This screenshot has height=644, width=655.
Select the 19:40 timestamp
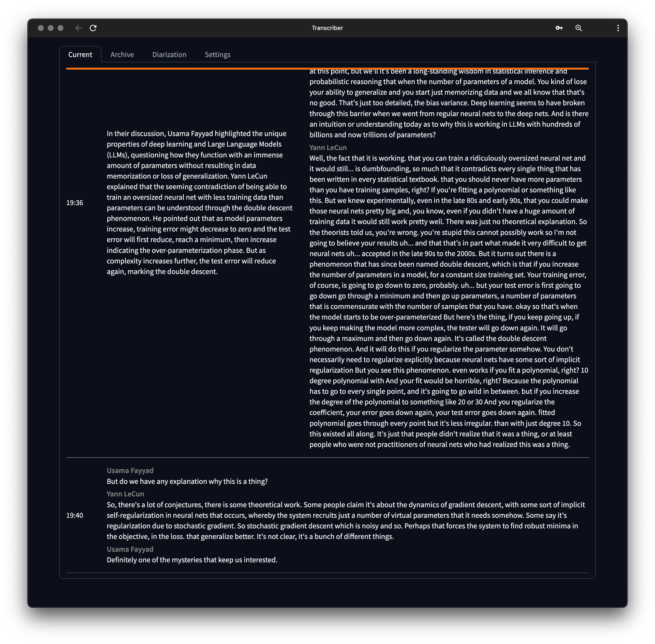[74, 515]
